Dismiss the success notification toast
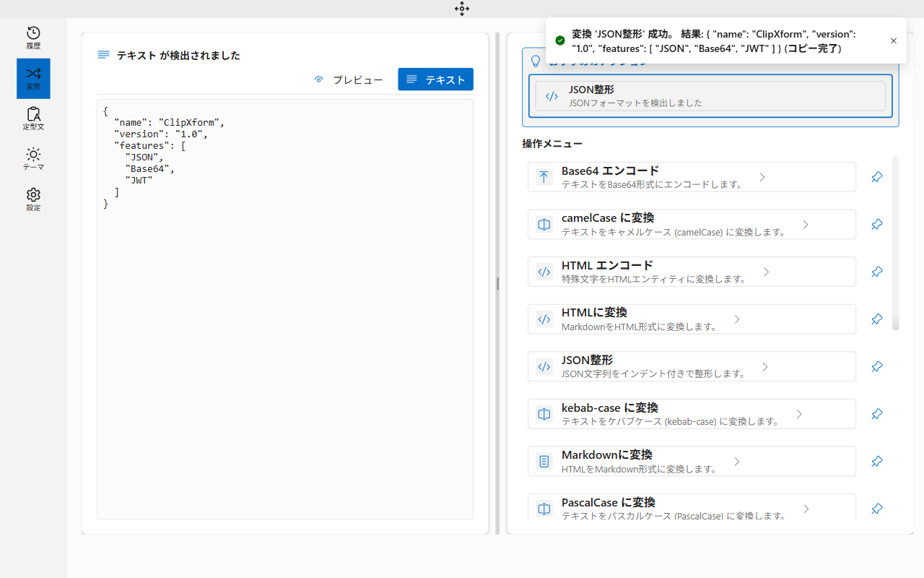The width and height of the screenshot is (924, 578). [893, 41]
